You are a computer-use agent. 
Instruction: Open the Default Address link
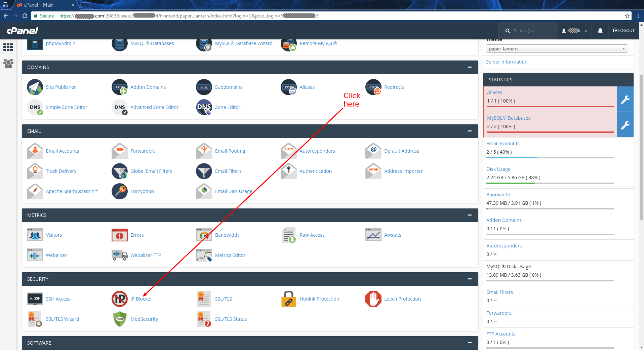tap(402, 151)
